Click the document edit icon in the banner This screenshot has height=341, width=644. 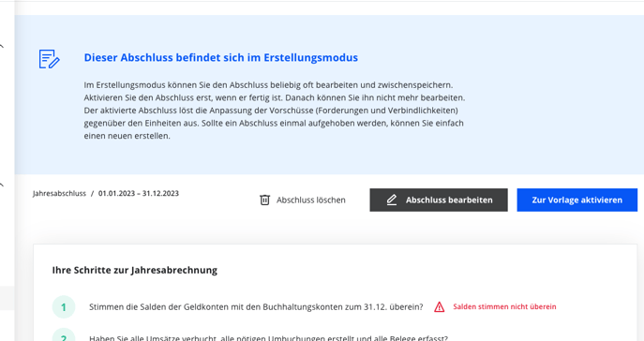pyautogui.click(x=50, y=59)
